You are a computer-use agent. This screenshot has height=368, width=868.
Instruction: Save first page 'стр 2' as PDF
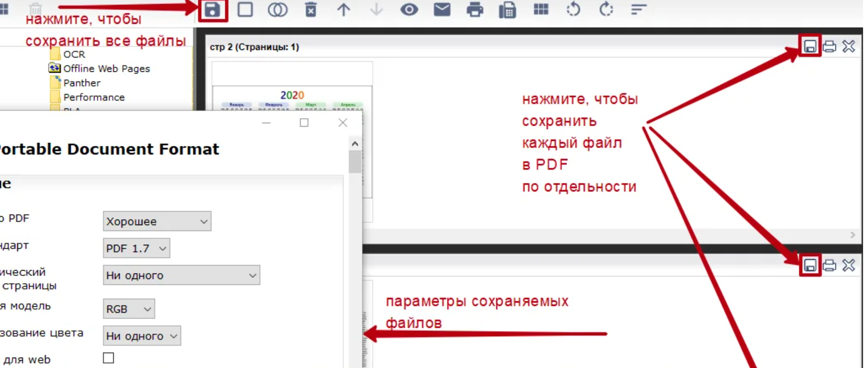pos(810,46)
